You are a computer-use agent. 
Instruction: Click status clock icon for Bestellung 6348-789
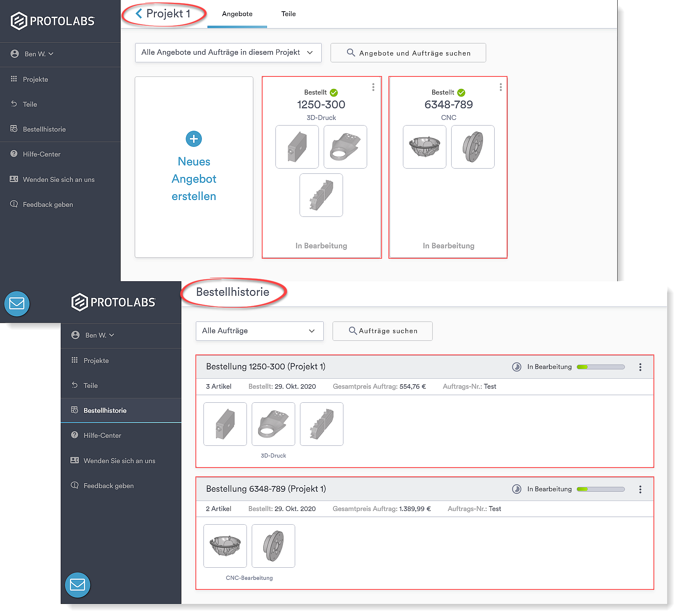pos(516,489)
